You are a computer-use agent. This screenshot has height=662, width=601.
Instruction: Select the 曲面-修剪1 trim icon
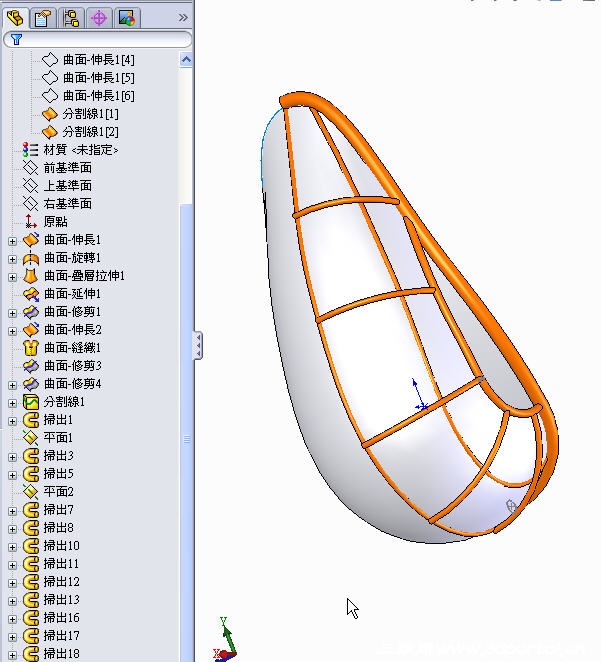tap(31, 312)
